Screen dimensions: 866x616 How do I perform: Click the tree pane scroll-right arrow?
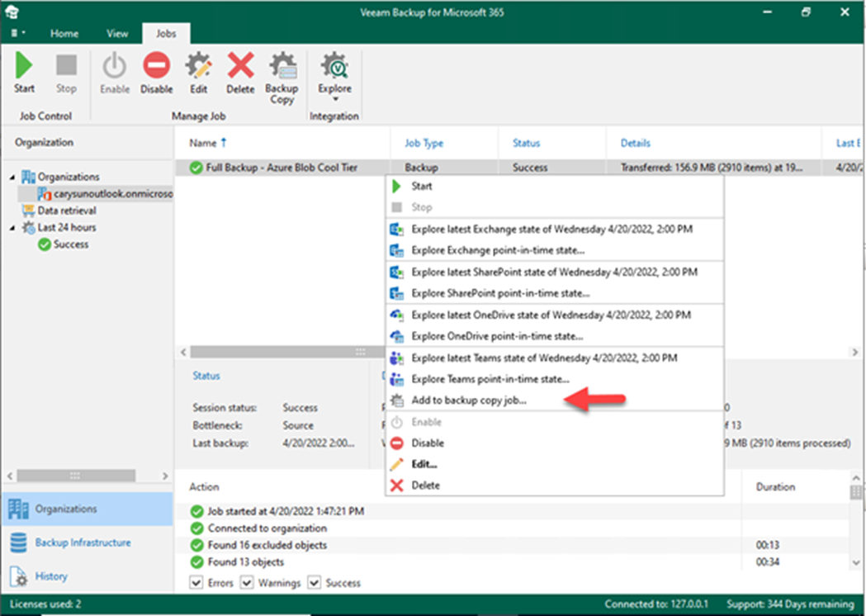tap(164, 476)
